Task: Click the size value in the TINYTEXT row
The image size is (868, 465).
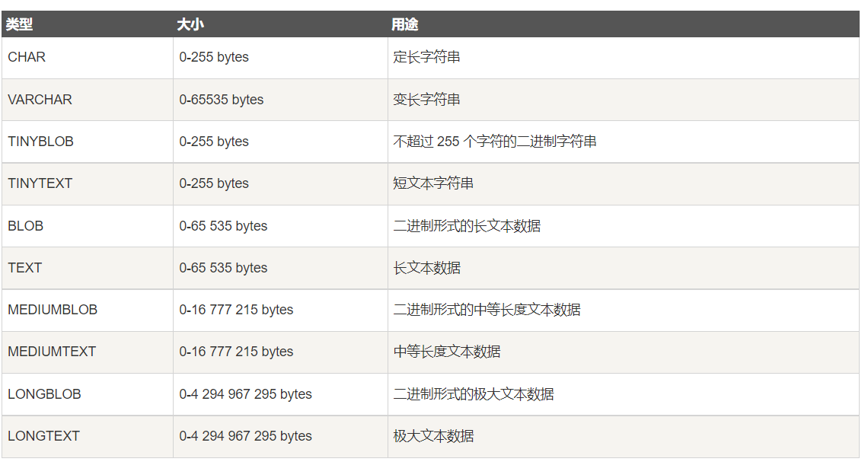Action: (x=214, y=183)
